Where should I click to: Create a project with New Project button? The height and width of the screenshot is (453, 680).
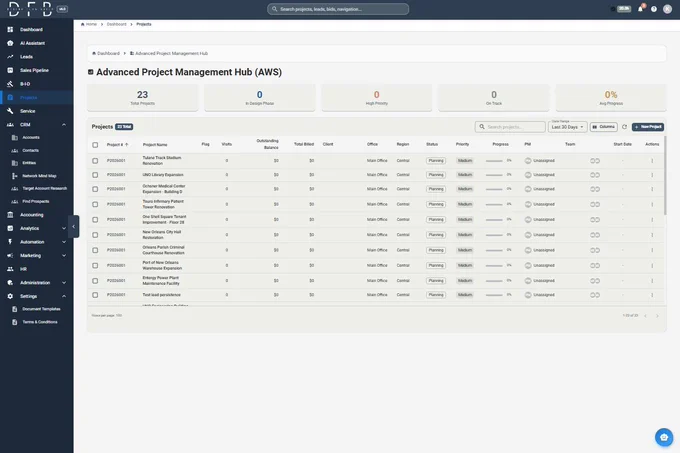pyautogui.click(x=648, y=127)
